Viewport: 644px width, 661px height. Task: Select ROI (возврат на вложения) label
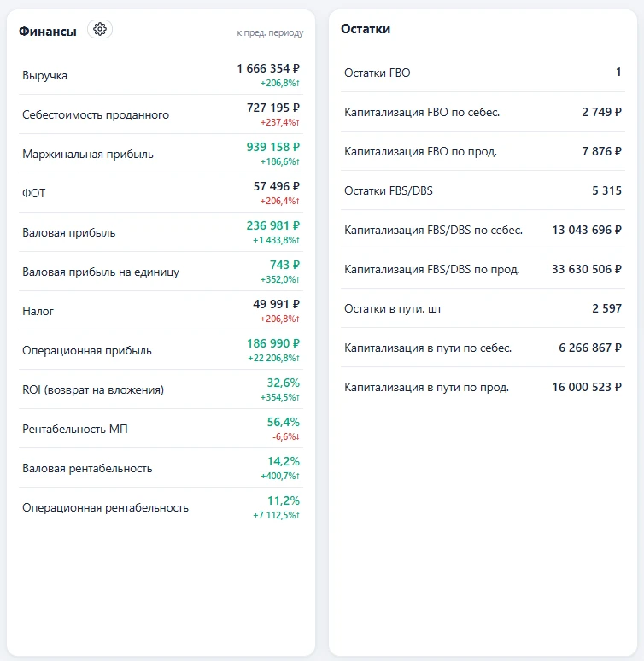[x=93, y=389]
